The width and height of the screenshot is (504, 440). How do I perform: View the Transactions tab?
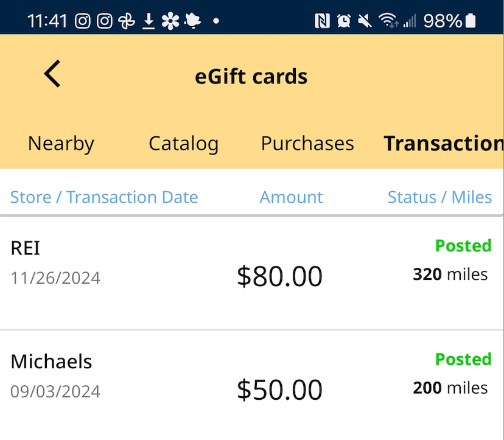pos(443,144)
